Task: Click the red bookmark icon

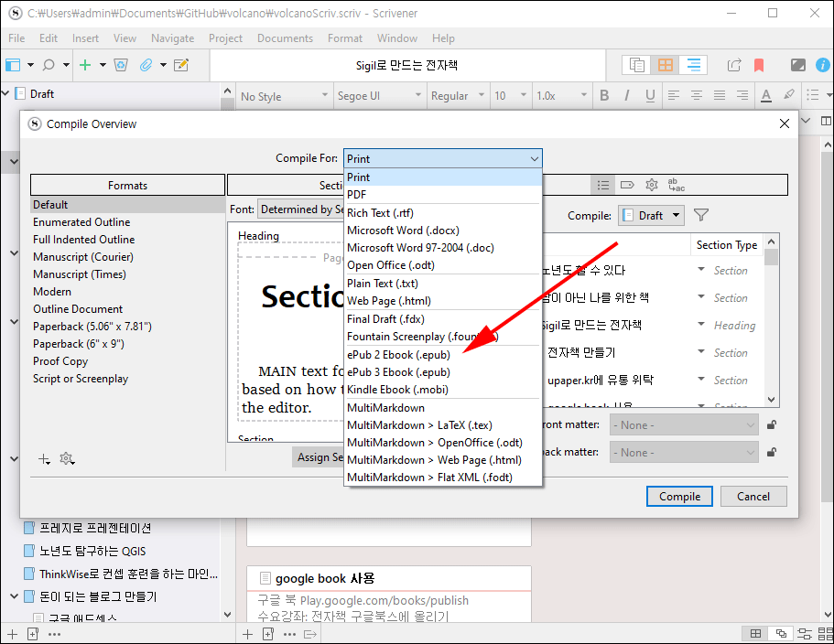Action: [x=759, y=65]
